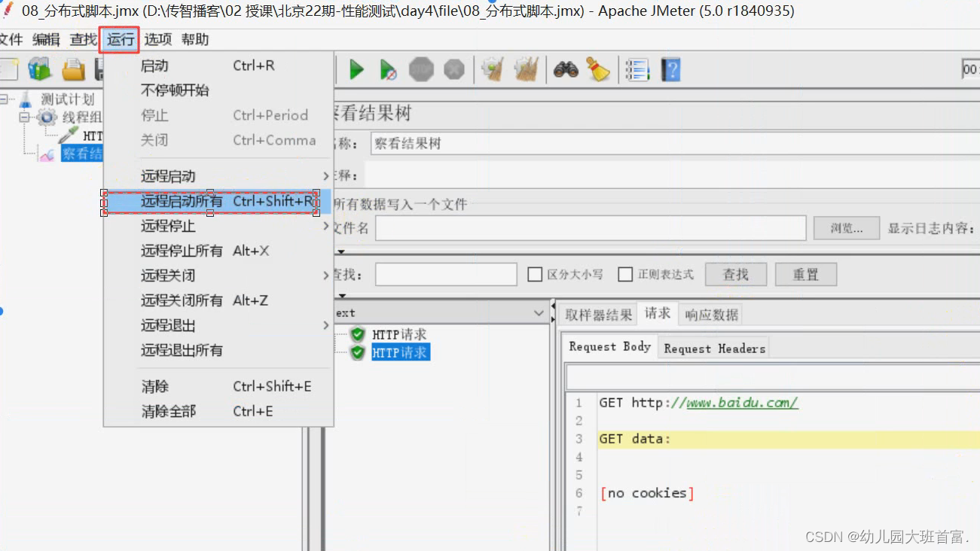This screenshot has width=980, height=551.
Task: Click the gray Stop toolbar icon
Action: point(421,70)
